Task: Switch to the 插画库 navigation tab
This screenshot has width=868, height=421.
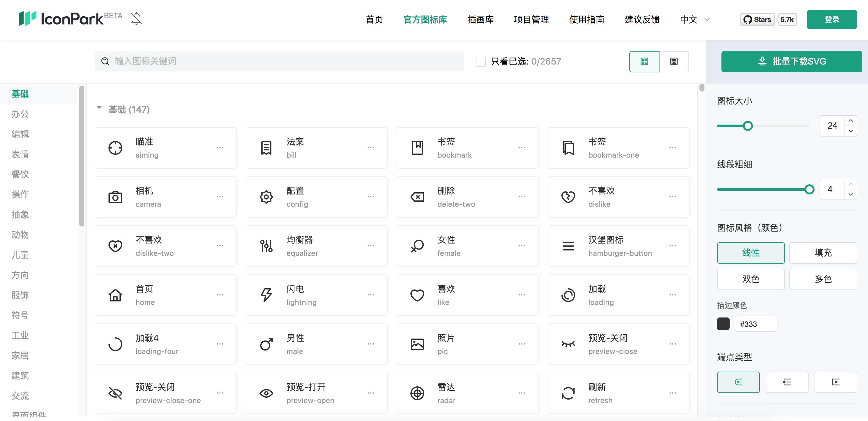Action: point(481,20)
